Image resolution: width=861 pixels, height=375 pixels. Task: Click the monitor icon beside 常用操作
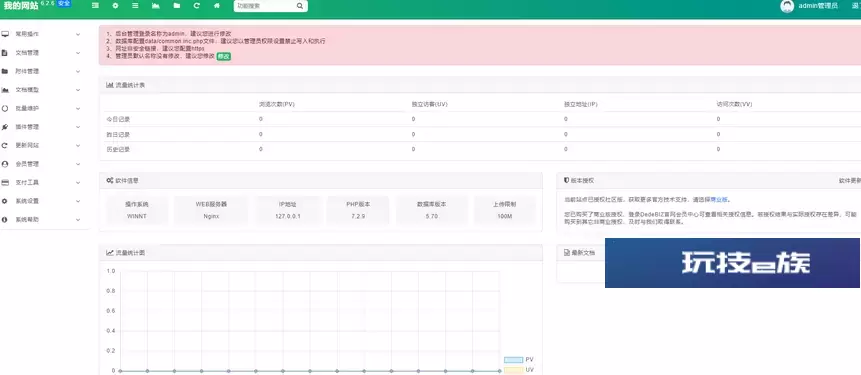pyautogui.click(x=5, y=34)
